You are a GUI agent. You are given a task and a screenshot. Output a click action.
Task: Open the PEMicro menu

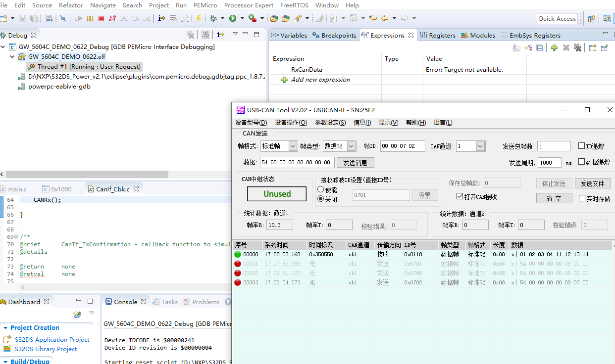[205, 5]
